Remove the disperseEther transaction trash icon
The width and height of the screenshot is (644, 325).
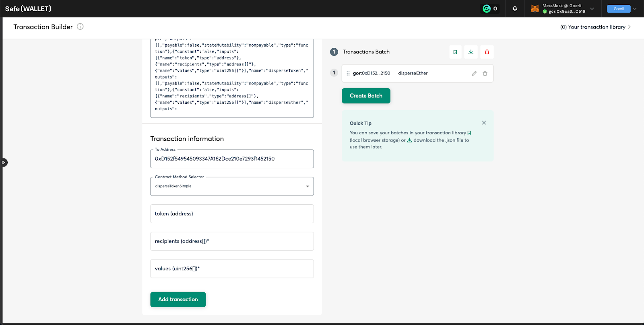coord(485,73)
